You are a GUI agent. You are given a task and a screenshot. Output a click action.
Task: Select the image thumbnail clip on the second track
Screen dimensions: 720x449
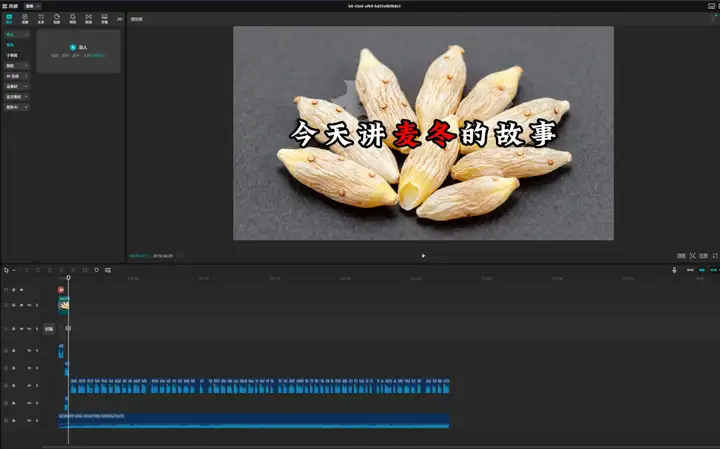click(63, 305)
